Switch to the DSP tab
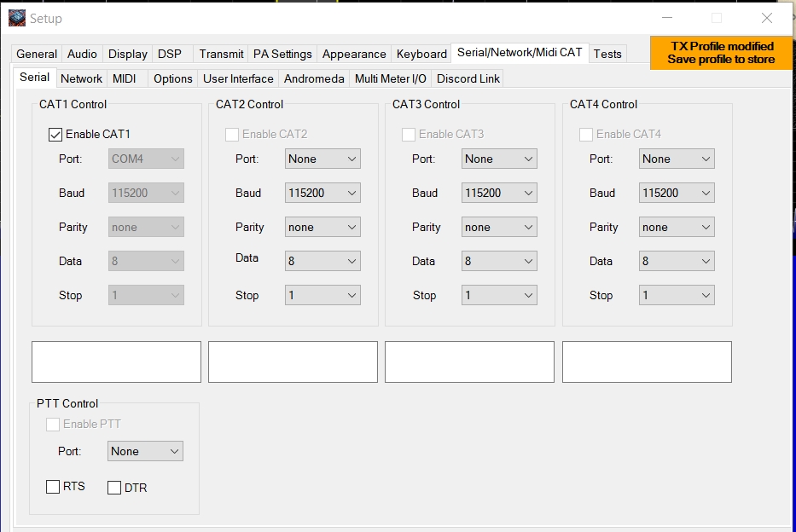Image resolution: width=796 pixels, height=532 pixels. point(170,54)
